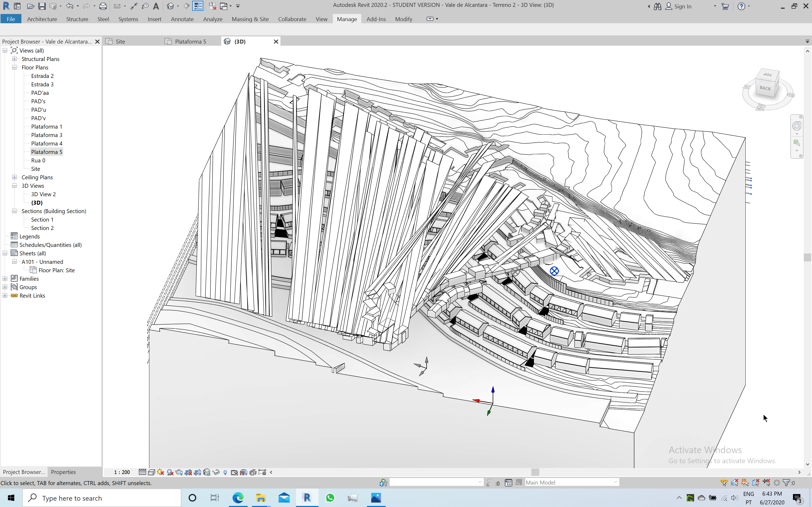Click the Save icon
The width and height of the screenshot is (812, 507).
(x=42, y=6)
